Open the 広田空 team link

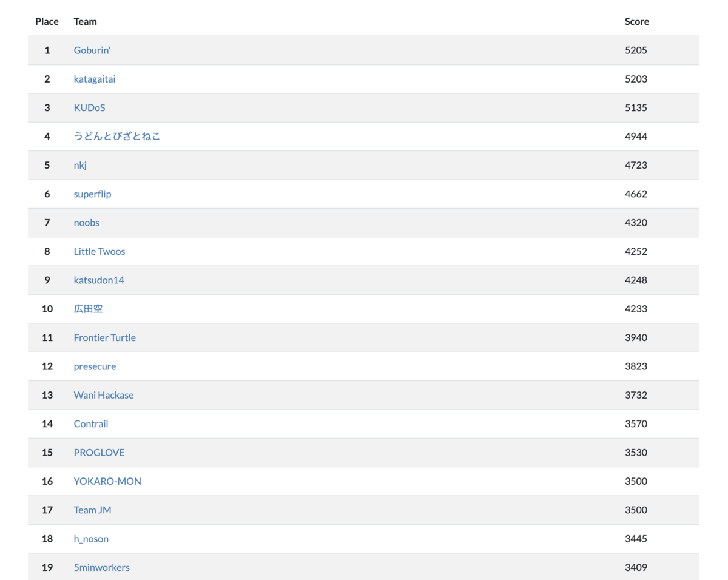click(88, 309)
